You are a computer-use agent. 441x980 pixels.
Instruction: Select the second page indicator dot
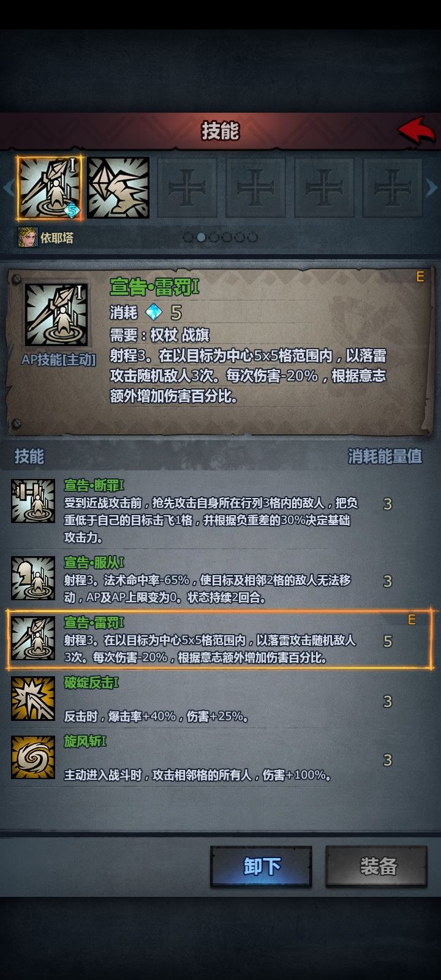click(x=201, y=237)
